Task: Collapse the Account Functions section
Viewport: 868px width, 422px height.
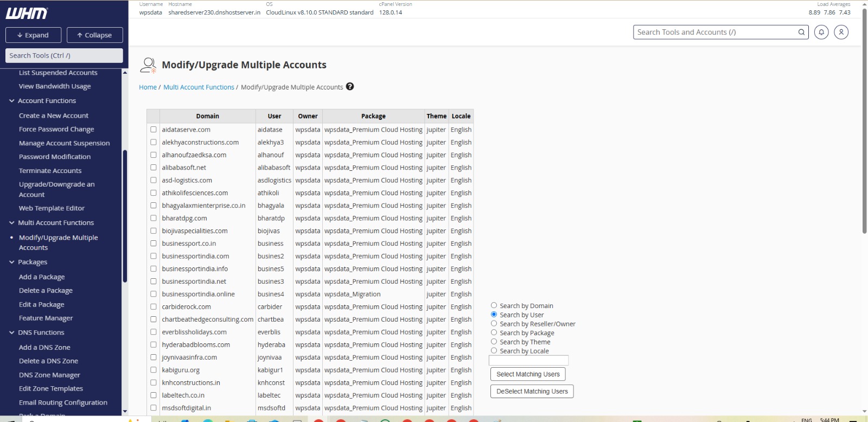Action: point(12,101)
